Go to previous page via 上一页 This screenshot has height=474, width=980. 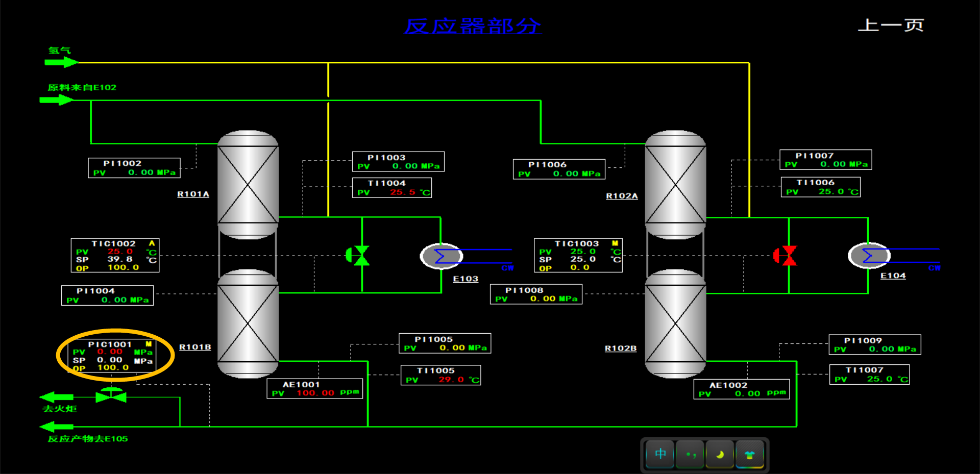coord(891,25)
